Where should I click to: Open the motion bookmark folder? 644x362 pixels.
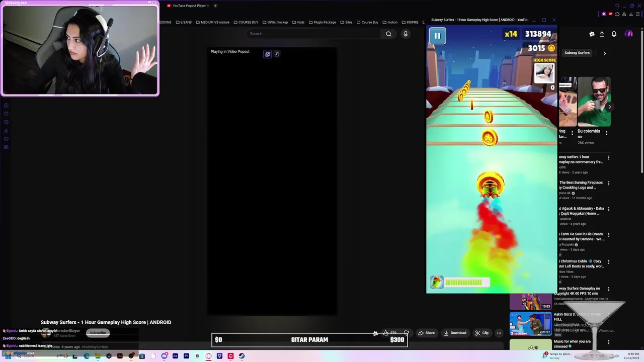(390, 22)
